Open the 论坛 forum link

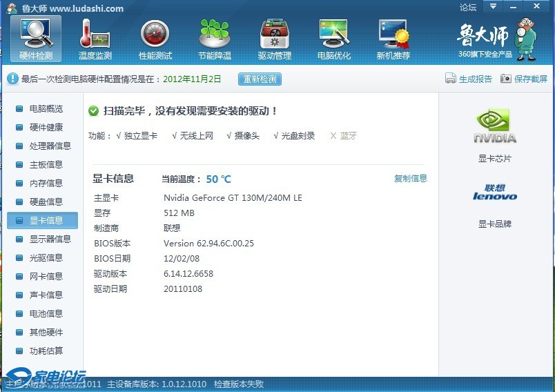[x=468, y=7]
